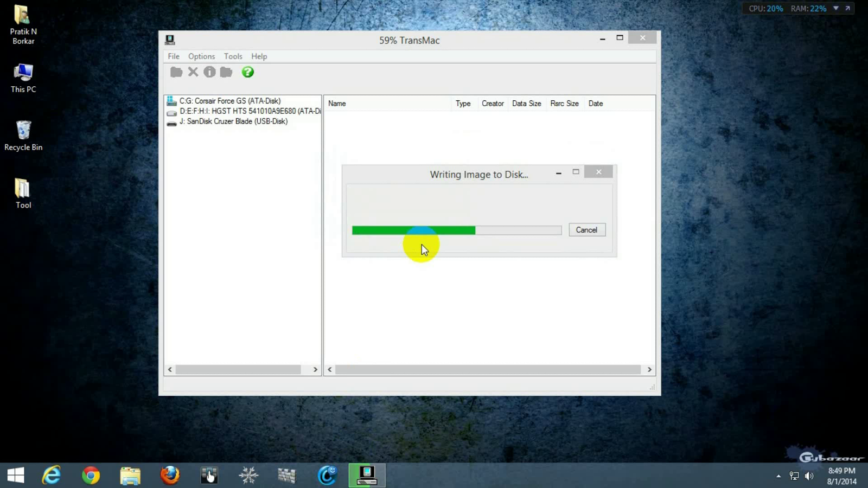Click the info toolbar icon
Image resolution: width=868 pixels, height=488 pixels.
209,72
